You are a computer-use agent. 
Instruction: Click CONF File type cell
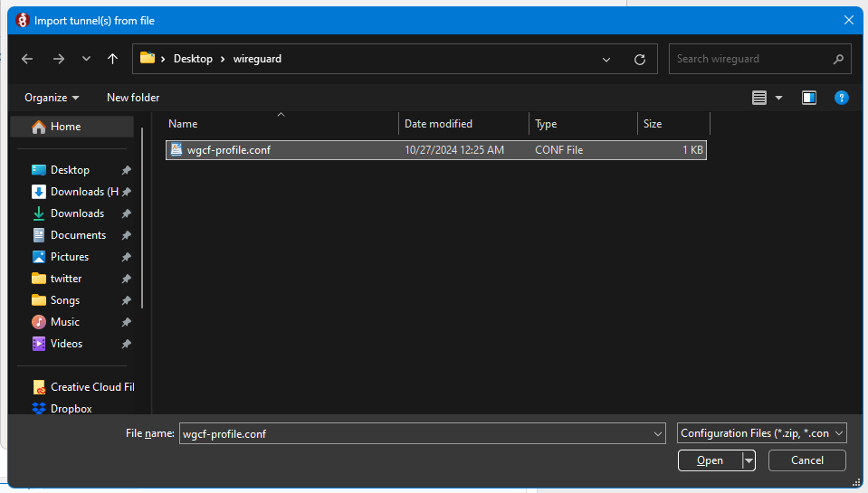coord(558,150)
